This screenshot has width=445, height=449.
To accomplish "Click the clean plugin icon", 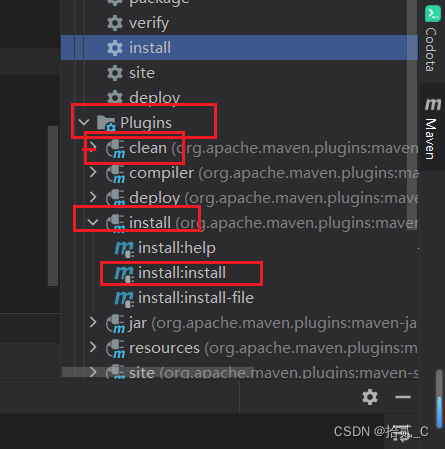I will 115,148.
